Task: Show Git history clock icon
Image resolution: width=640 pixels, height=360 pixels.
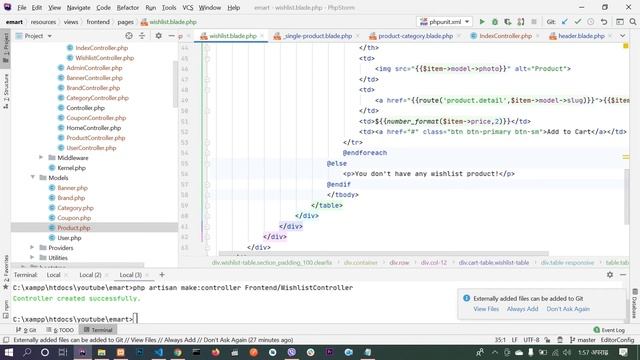Action: (591, 22)
